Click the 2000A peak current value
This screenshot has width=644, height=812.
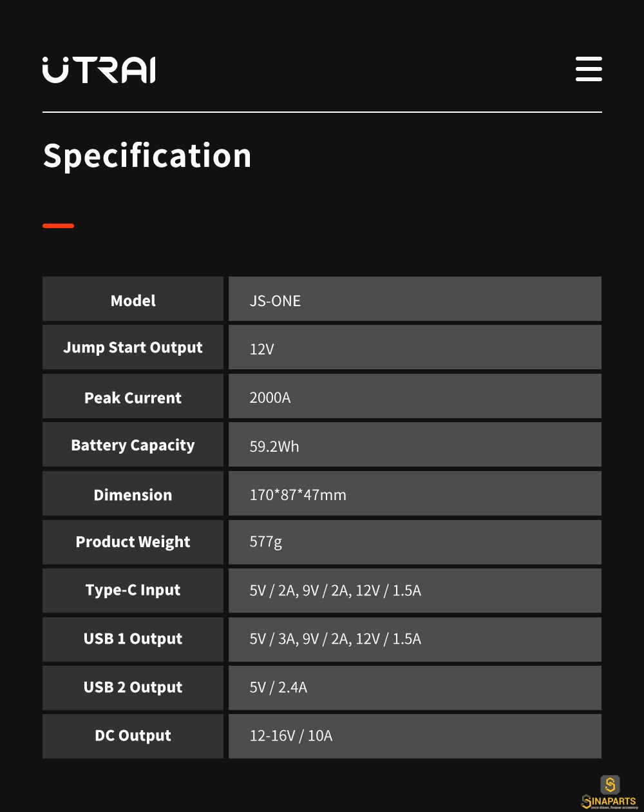[270, 398]
